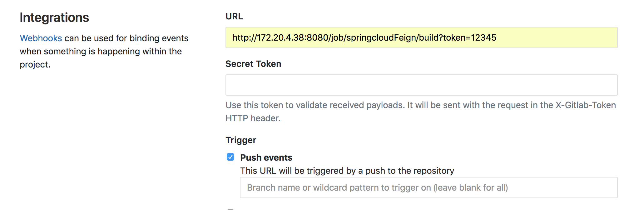Click the leave blank for all placeholder

point(377,187)
